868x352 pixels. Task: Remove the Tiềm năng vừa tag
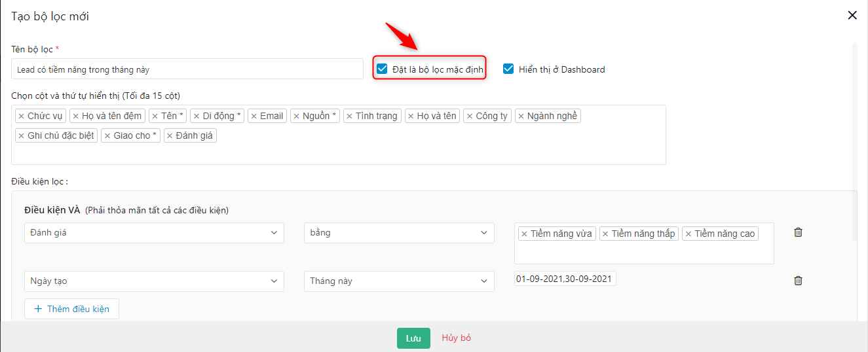(524, 234)
